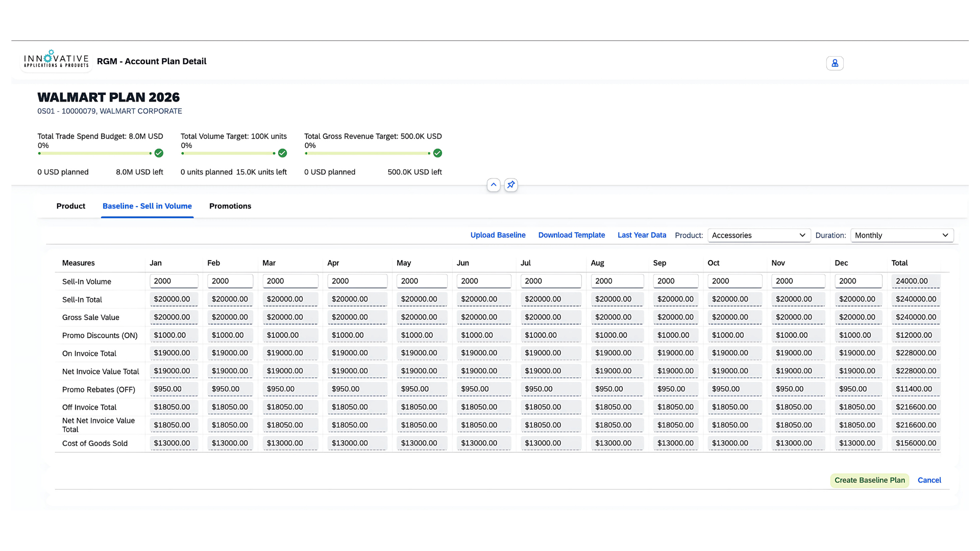This screenshot has width=980, height=551.
Task: Edit the Jun Sell-In Volume field
Action: coord(484,281)
